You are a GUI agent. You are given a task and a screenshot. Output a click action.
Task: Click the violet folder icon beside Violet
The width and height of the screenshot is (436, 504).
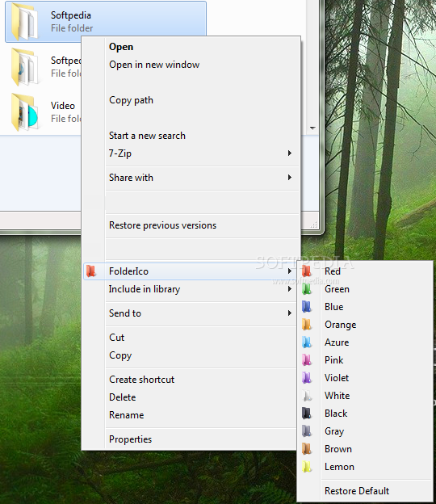(307, 377)
